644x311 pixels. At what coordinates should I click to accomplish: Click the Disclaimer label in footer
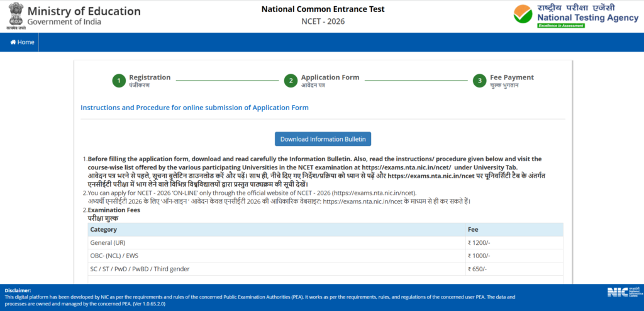point(18,290)
